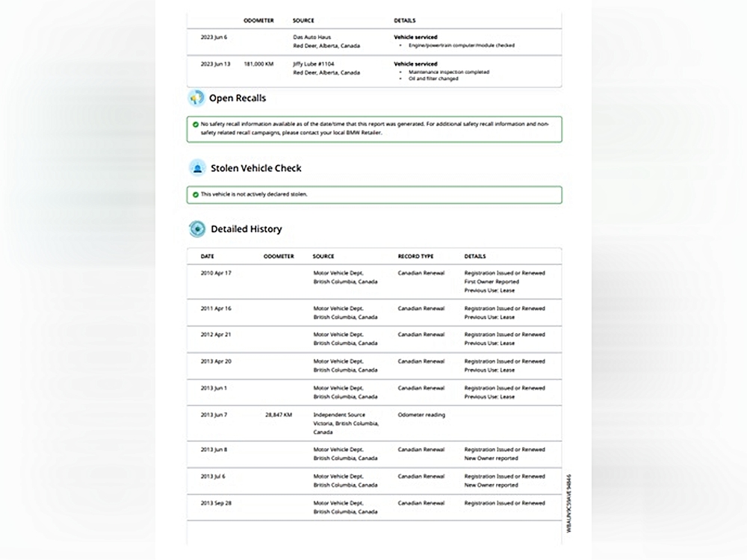
Task: Select the Open Recalls heading
Action: point(238,98)
